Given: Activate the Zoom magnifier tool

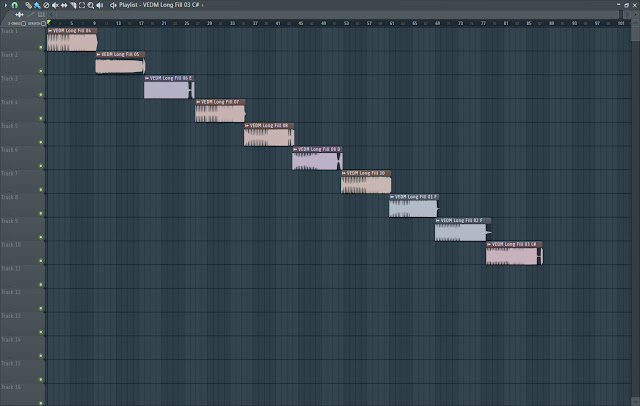Looking at the screenshot, I should (x=91, y=5).
